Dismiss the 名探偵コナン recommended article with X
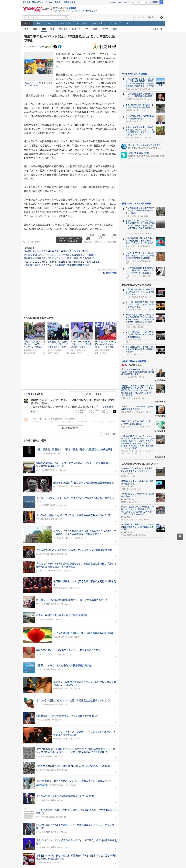Screen dimensions: 186x868 44,353
